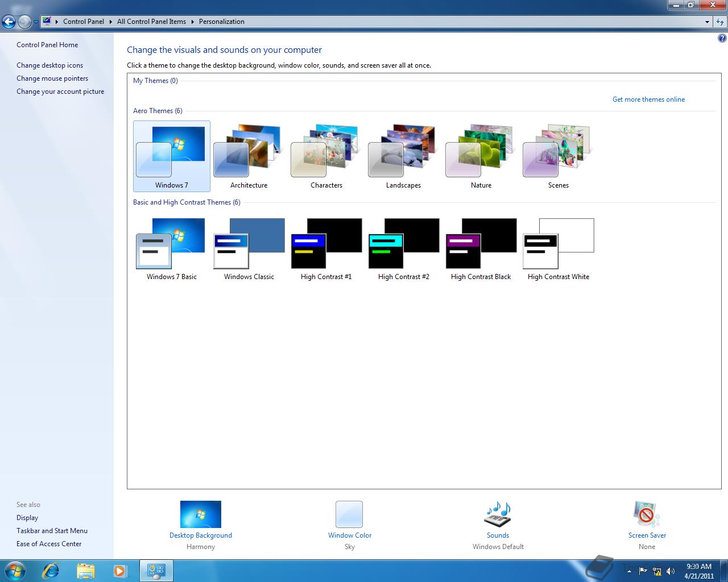Choose the High Contrast White theme
The width and height of the screenshot is (728, 582).
tap(558, 249)
